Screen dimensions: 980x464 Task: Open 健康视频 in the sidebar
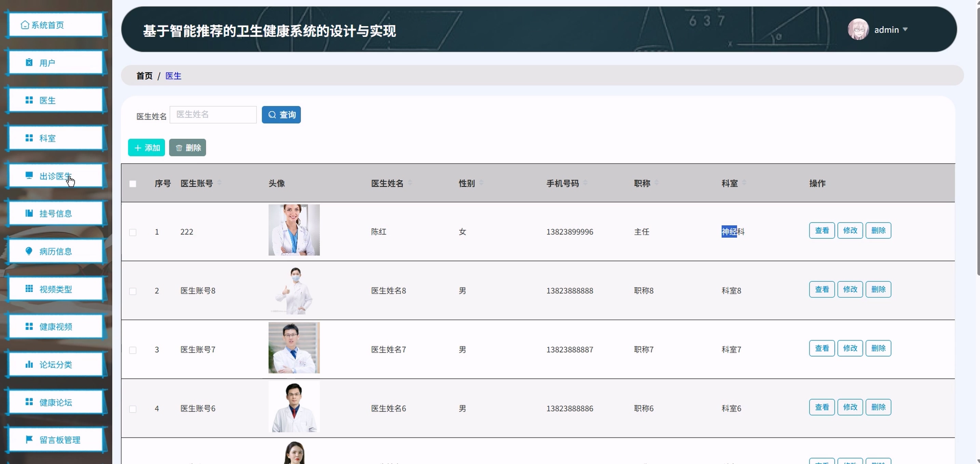click(x=56, y=327)
